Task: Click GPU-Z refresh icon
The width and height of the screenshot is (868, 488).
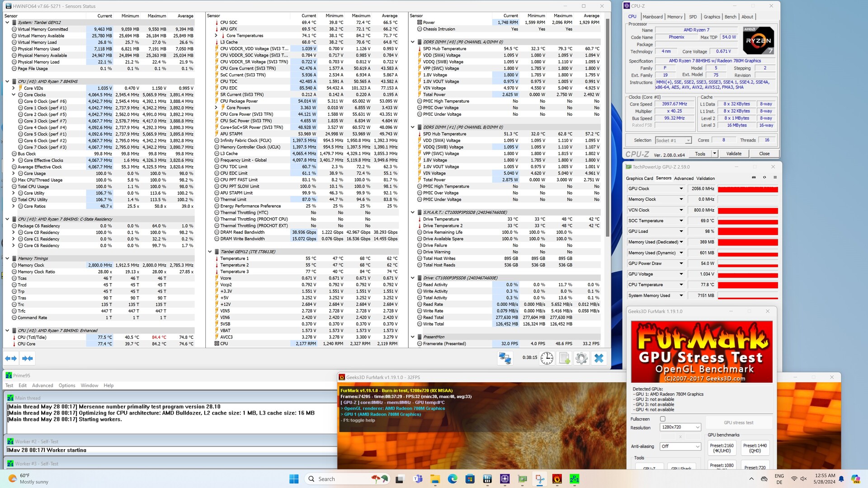Action: [x=764, y=178]
